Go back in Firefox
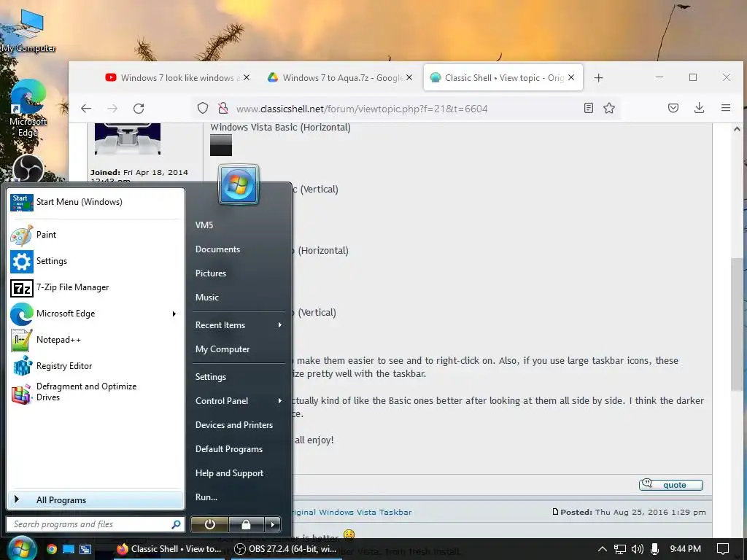The image size is (747, 560). click(x=86, y=109)
